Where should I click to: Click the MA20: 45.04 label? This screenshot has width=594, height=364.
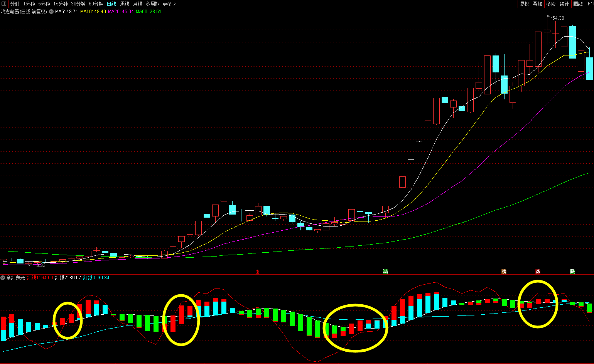[x=121, y=12]
